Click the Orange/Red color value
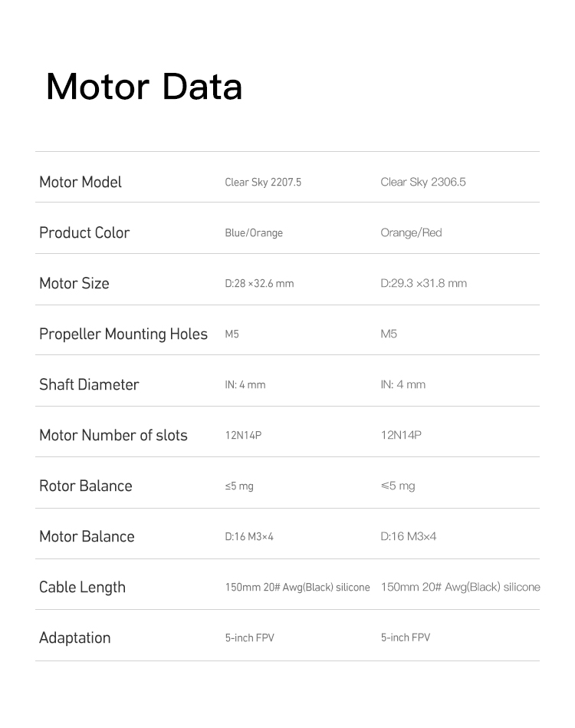The image size is (575, 728). pos(411,232)
